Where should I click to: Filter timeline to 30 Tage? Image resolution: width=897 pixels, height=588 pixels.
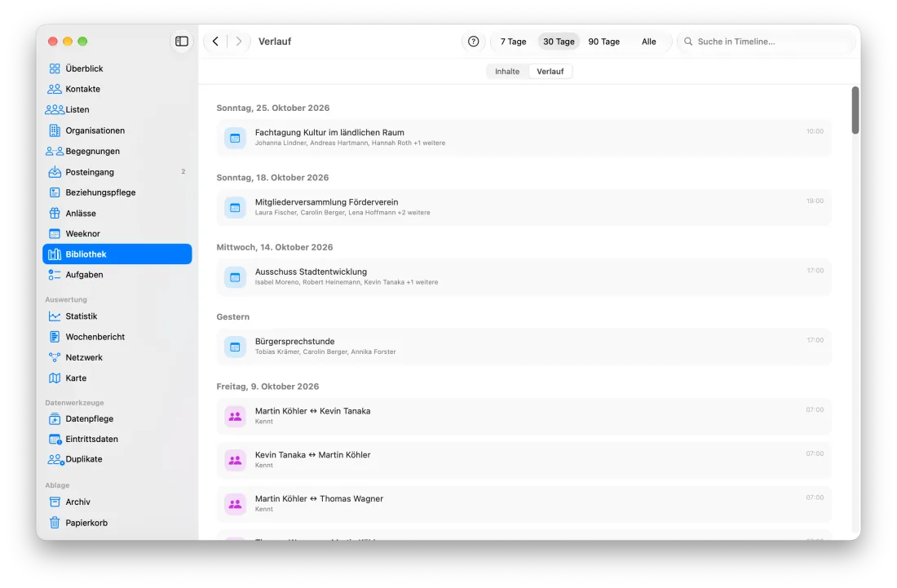pyautogui.click(x=559, y=42)
